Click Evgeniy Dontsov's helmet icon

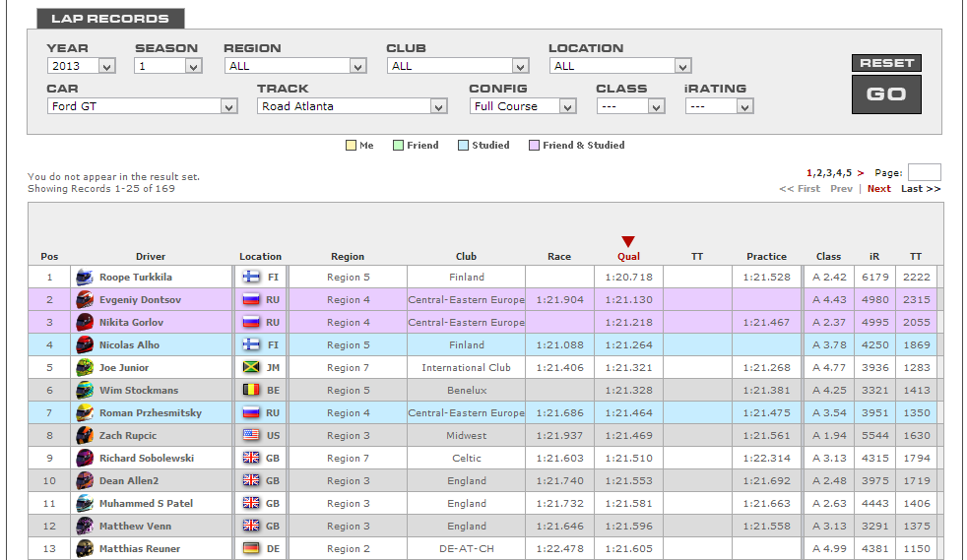point(85,300)
